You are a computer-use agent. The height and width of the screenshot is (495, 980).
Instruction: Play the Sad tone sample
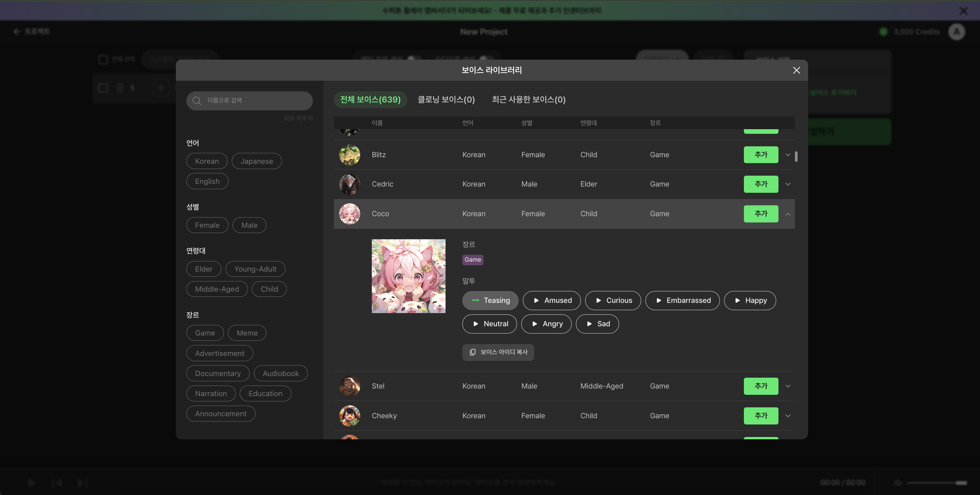[597, 324]
